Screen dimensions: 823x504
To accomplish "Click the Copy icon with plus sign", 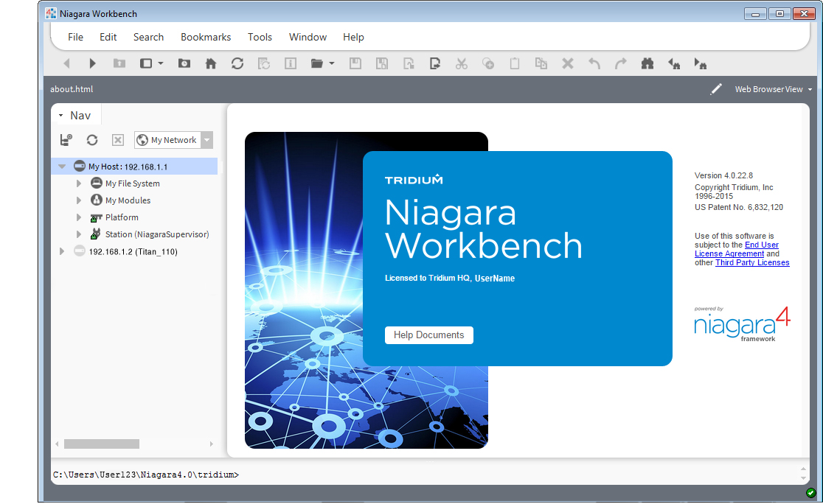I will tap(488, 63).
